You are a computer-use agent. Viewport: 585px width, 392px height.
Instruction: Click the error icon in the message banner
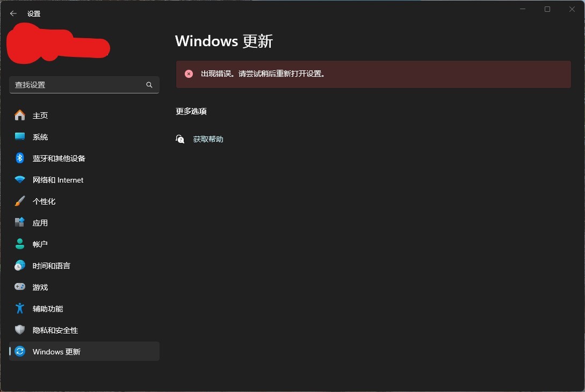click(189, 74)
